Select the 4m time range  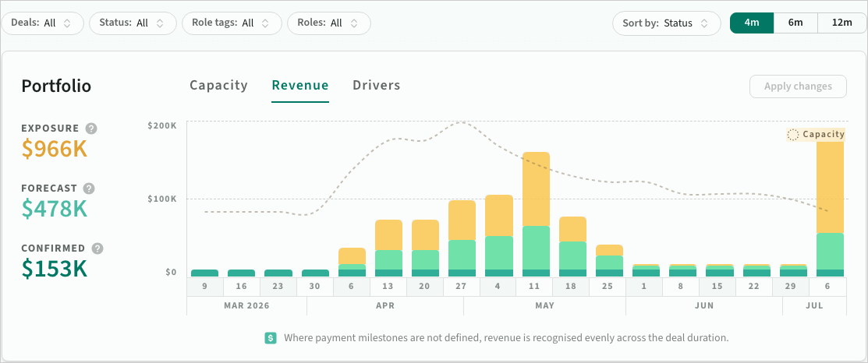[x=752, y=23]
